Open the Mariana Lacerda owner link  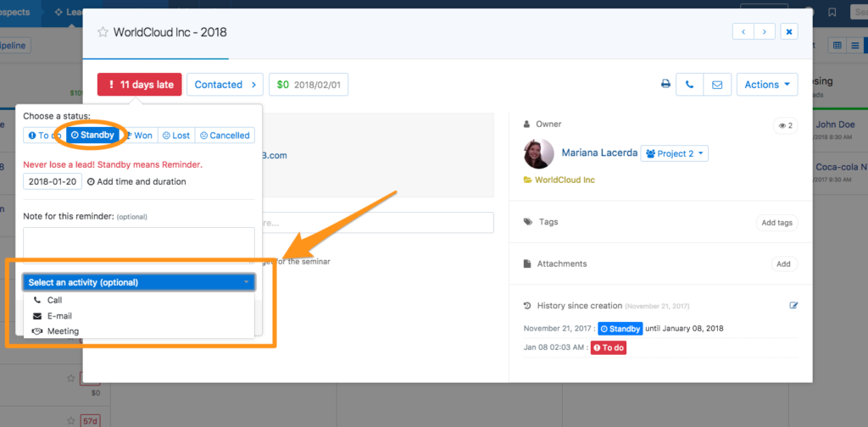point(599,152)
